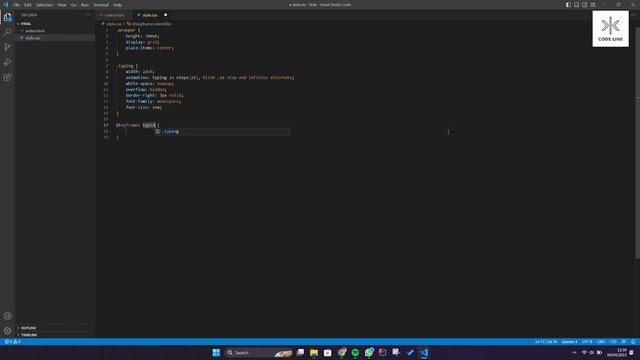Click the line and column indicator
The image size is (640, 360).
546,342
